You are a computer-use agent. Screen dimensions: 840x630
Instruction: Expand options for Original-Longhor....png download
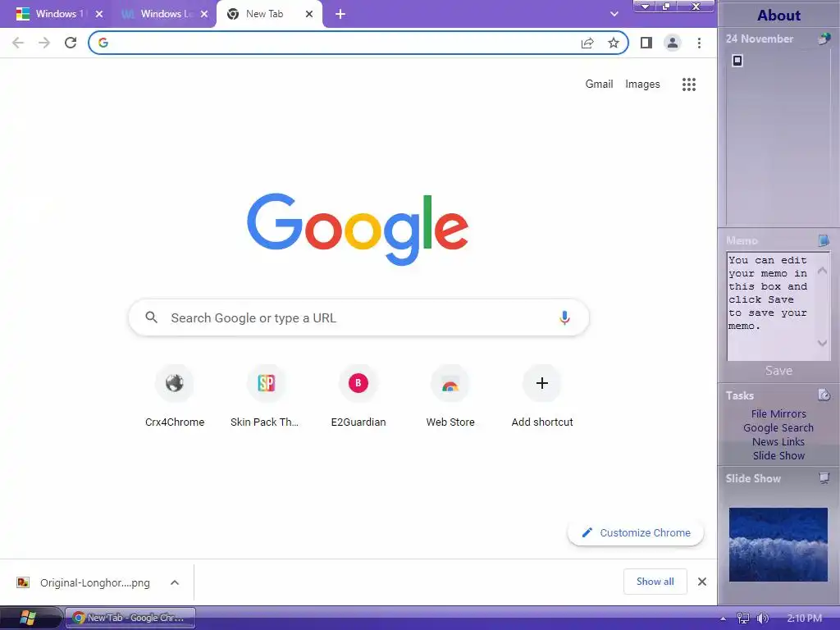click(x=175, y=582)
